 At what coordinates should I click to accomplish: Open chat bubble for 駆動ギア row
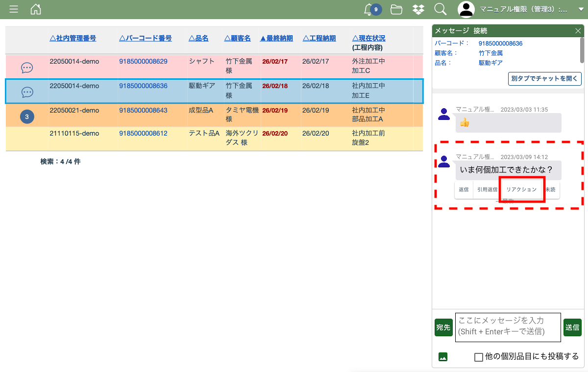click(27, 92)
